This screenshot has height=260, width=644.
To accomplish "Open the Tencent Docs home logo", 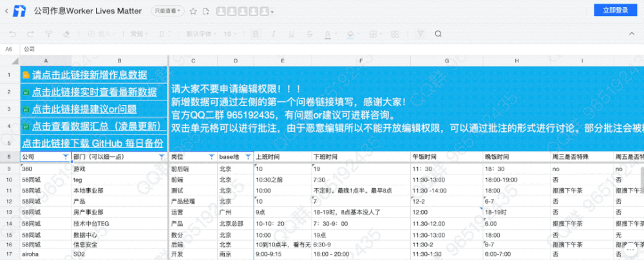I will [x=19, y=11].
